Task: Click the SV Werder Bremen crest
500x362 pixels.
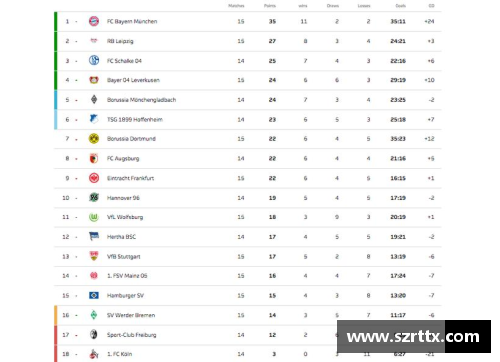Action: tap(94, 315)
